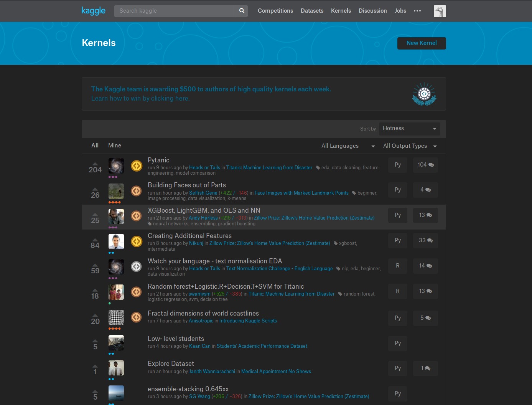Image resolution: width=532 pixels, height=405 pixels.
Task: Open Face Images with Marked Landmark Points dataset
Action: [301, 193]
